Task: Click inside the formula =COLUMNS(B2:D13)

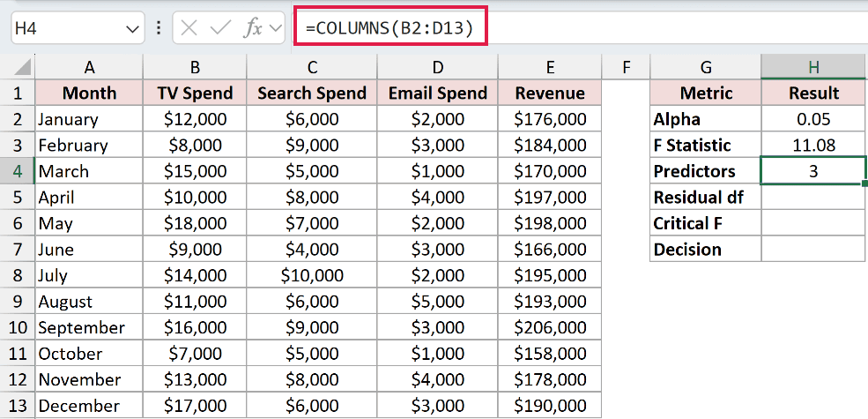Action: [x=389, y=29]
